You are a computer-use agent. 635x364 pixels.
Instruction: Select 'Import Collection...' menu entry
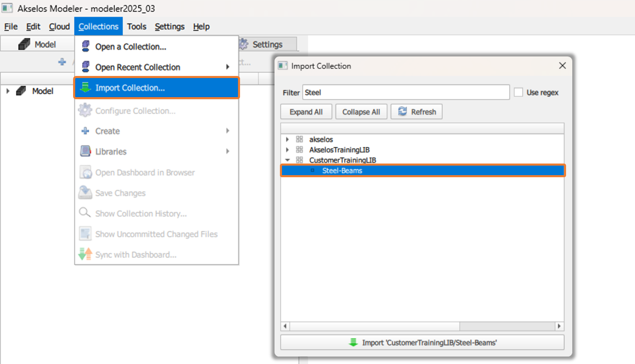[157, 88]
